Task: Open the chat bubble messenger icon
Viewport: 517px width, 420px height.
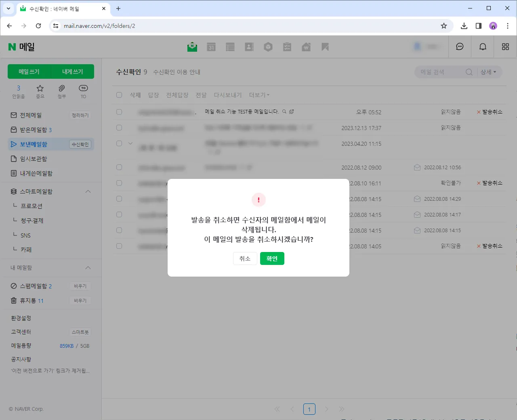Action: point(460,46)
